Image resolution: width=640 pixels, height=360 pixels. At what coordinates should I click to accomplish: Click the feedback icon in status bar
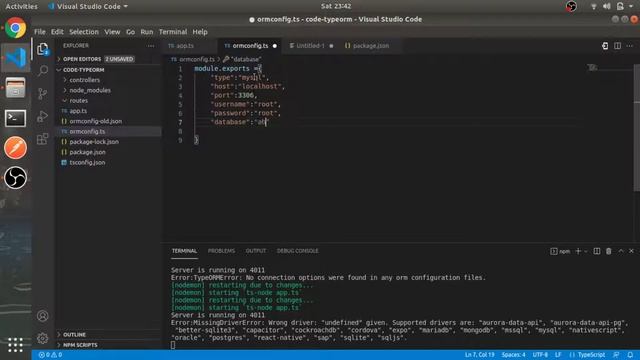616,355
